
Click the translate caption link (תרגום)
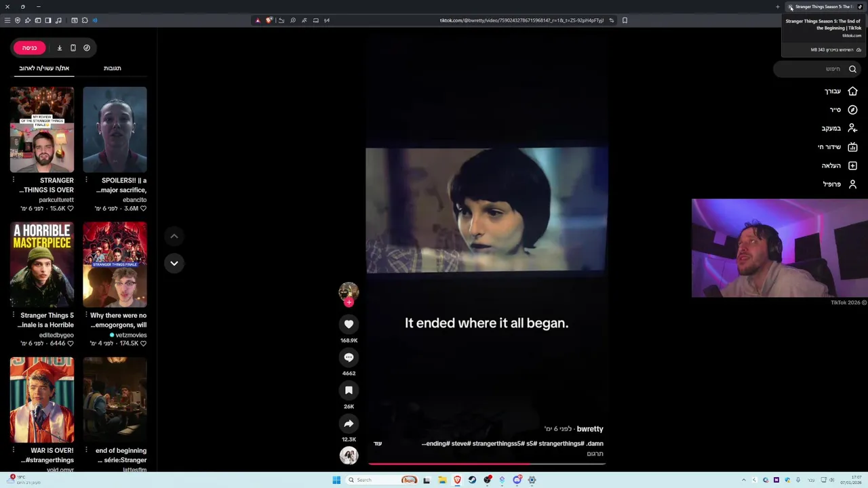[595, 453]
